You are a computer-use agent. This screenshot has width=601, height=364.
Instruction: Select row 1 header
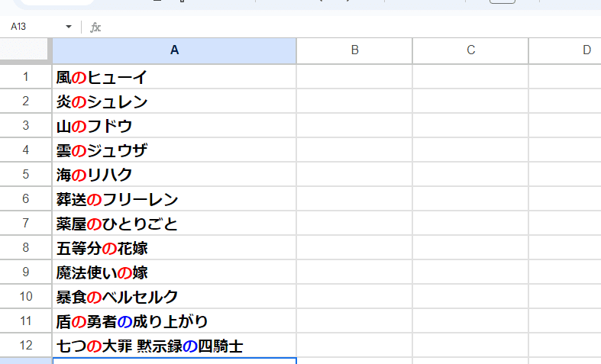(26, 76)
